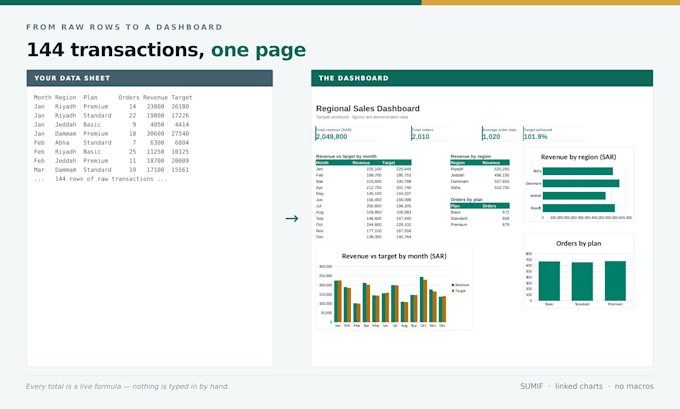Click the Standard column in orders chart
The height and width of the screenshot is (409, 680).
coord(582,281)
